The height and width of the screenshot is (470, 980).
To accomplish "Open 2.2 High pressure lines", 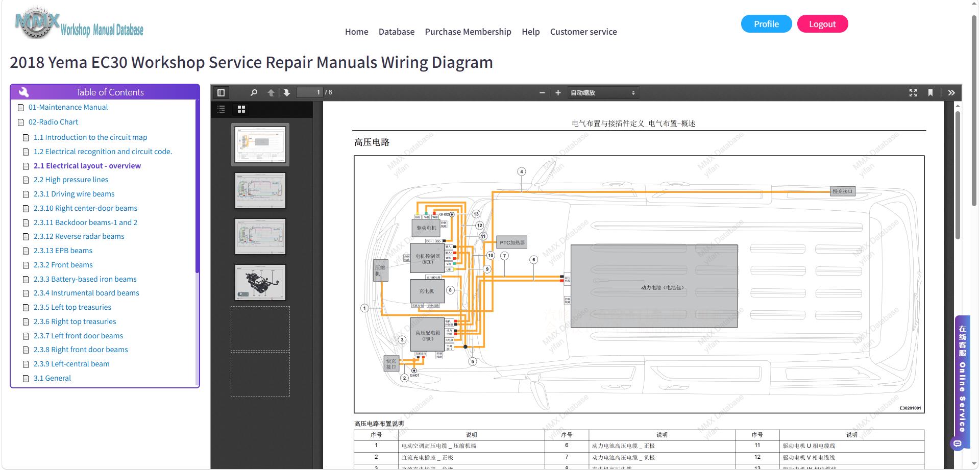I will (x=71, y=180).
